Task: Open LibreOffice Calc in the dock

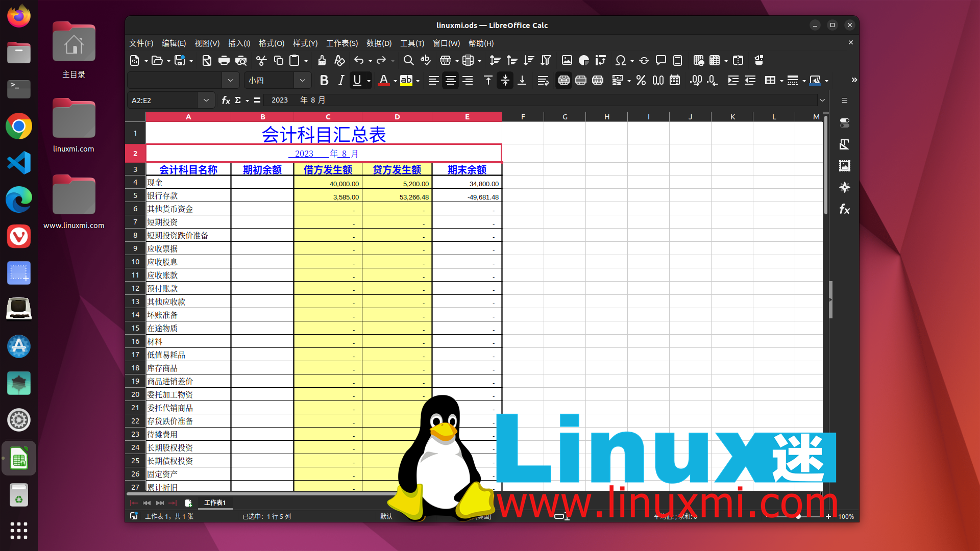Action: coord(19,459)
